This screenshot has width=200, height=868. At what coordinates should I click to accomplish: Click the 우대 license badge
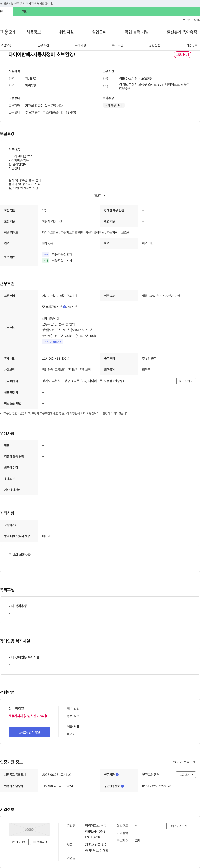click(46, 260)
